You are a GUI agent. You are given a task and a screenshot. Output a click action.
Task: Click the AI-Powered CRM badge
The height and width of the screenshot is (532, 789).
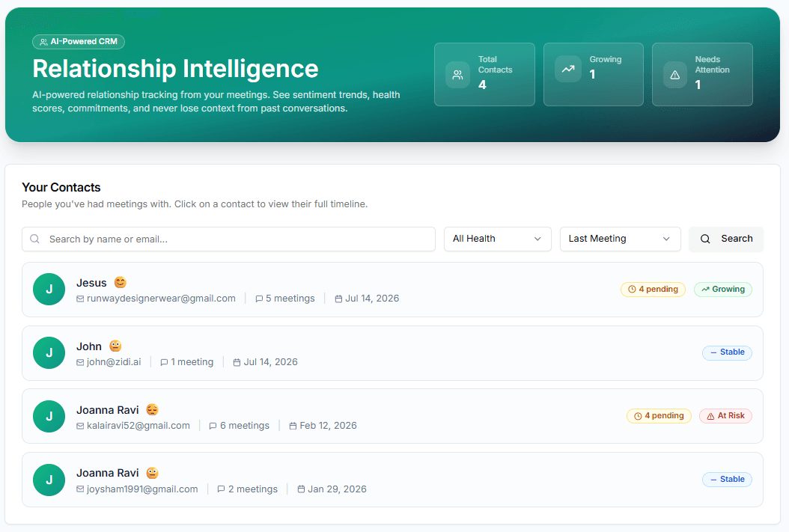(x=79, y=42)
